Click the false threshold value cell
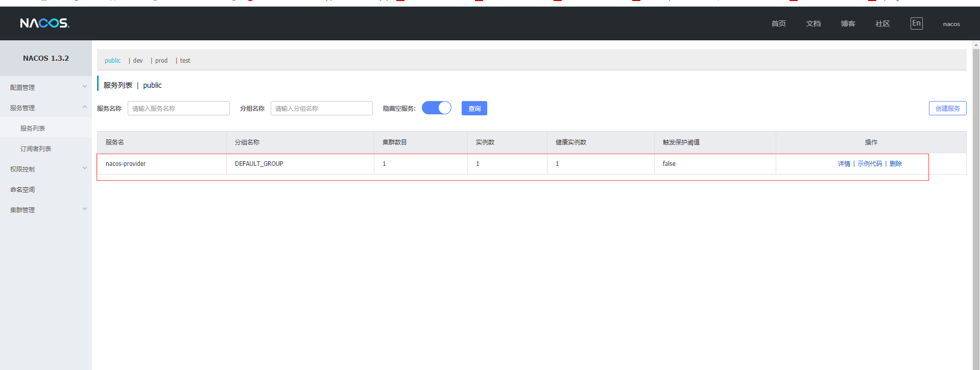This screenshot has width=980, height=370. pos(715,164)
